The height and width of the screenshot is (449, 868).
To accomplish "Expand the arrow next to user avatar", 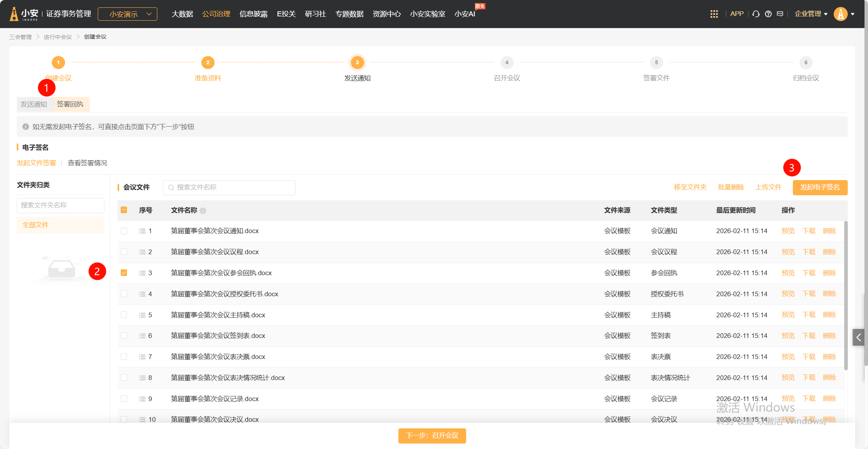I will (853, 14).
